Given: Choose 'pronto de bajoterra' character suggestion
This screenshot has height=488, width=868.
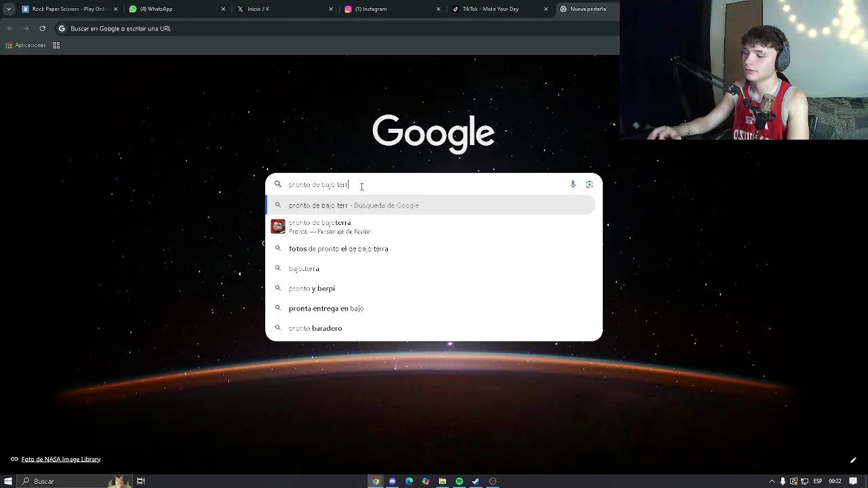Looking at the screenshot, I should (x=431, y=226).
